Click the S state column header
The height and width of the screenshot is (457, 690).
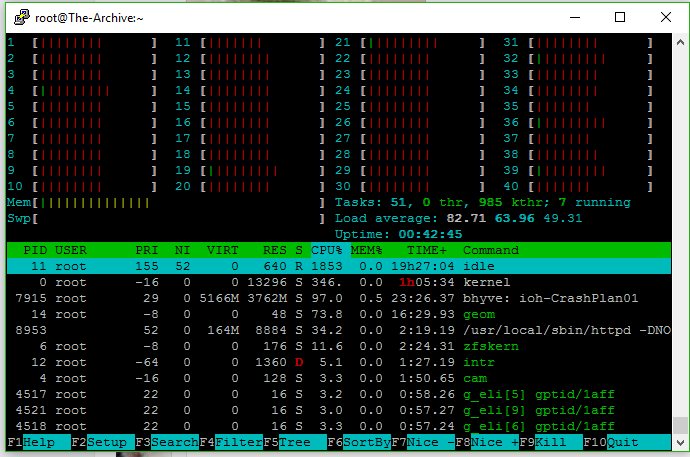299,250
